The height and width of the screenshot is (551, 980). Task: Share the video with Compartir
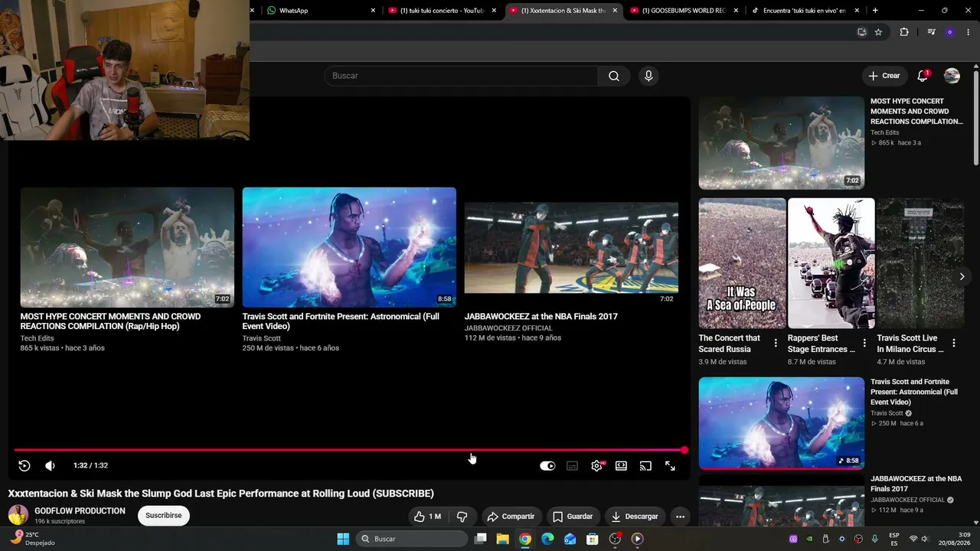[x=511, y=517]
